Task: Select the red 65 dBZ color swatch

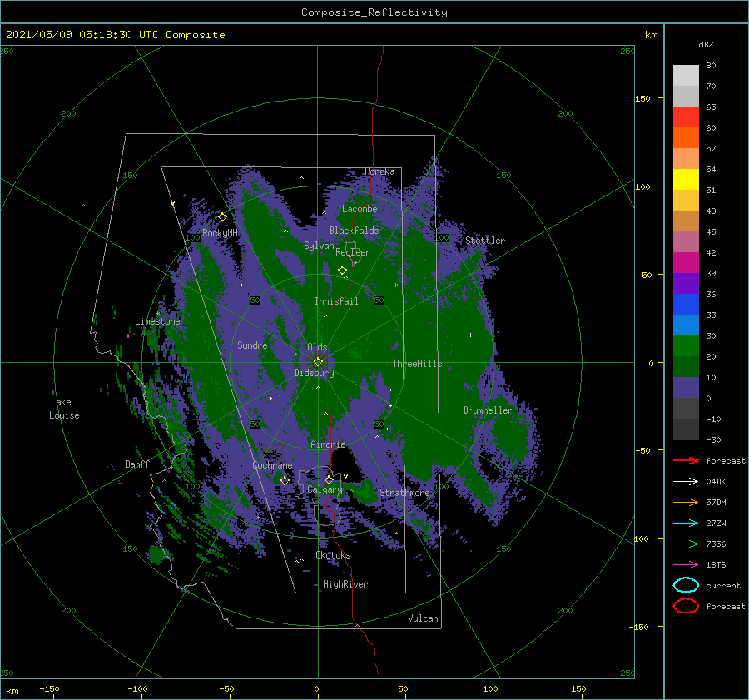Action: pos(686,117)
